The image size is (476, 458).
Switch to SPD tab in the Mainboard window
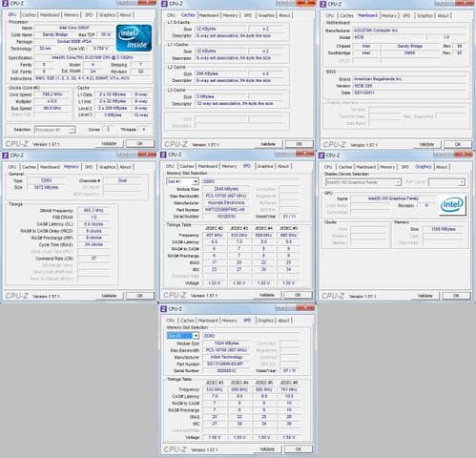[x=406, y=15]
